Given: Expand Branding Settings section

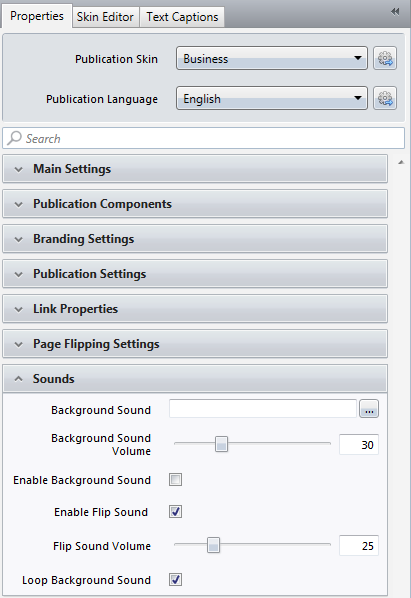Looking at the screenshot, I should tap(195, 239).
